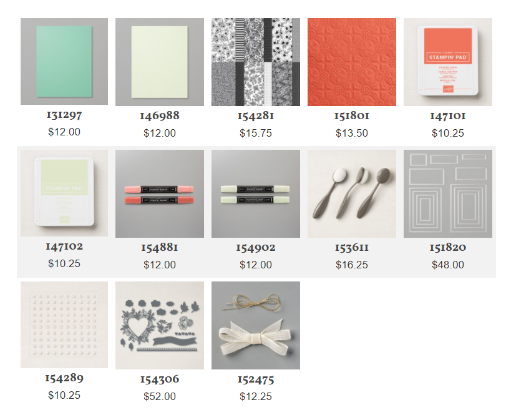The height and width of the screenshot is (420, 506).
Task: View the black and white patterned paper image
Action: (x=256, y=62)
